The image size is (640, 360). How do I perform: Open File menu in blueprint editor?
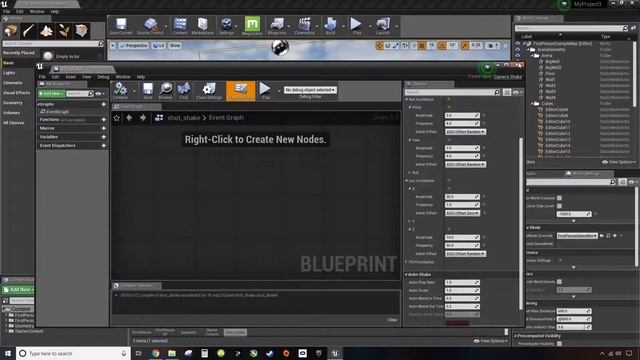click(x=42, y=77)
